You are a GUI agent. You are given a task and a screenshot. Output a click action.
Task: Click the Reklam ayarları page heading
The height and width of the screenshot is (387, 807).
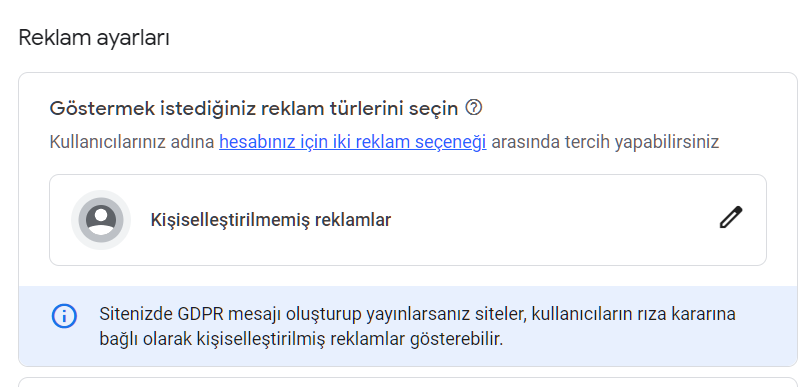(x=94, y=38)
